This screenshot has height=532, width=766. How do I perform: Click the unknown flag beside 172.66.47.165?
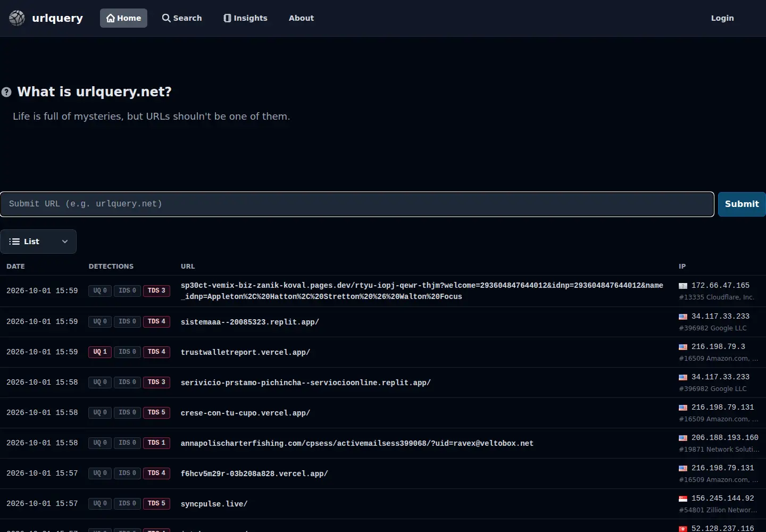coord(683,286)
